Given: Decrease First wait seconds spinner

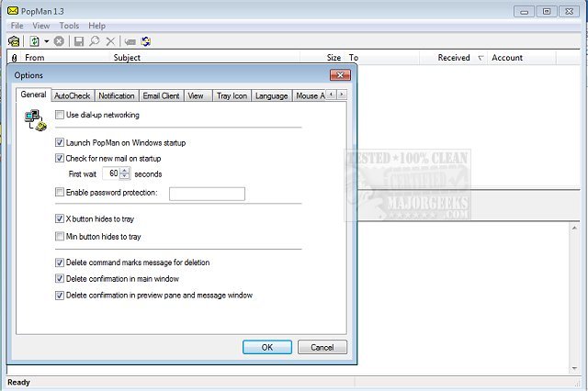Looking at the screenshot, I should (125, 176).
